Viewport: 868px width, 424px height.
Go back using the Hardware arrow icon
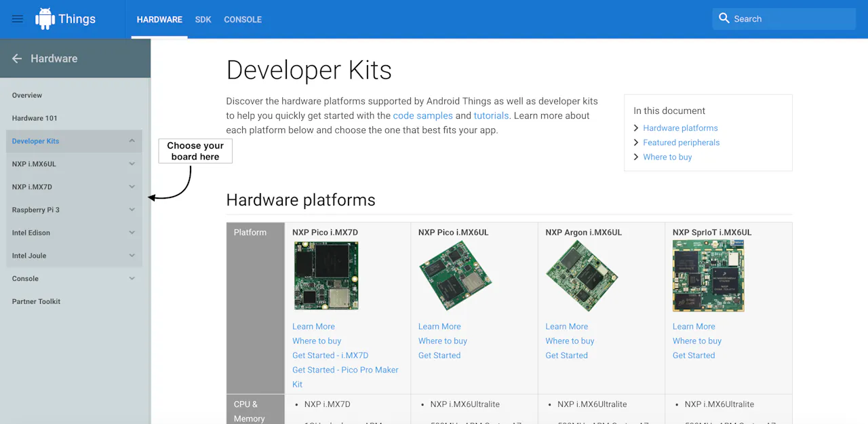click(17, 58)
